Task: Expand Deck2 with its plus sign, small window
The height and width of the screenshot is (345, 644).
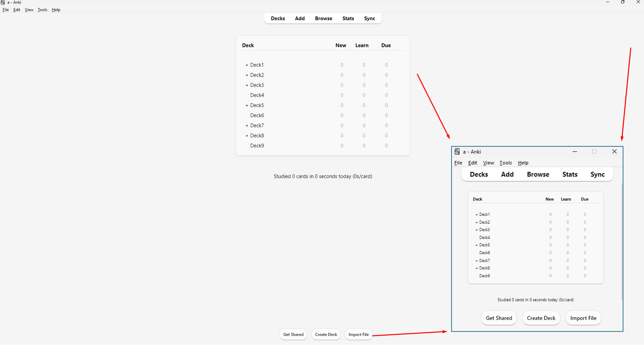Action: click(x=476, y=222)
